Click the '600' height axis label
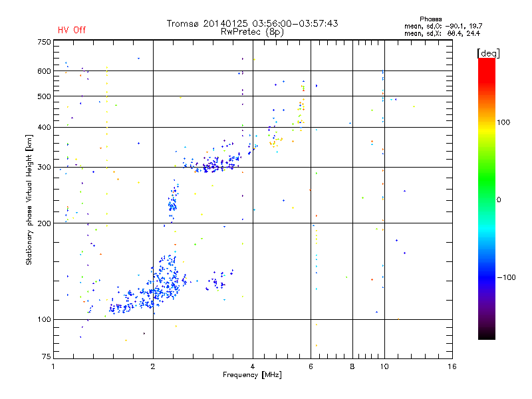The height and width of the screenshot is (399, 532). pyautogui.click(x=44, y=71)
